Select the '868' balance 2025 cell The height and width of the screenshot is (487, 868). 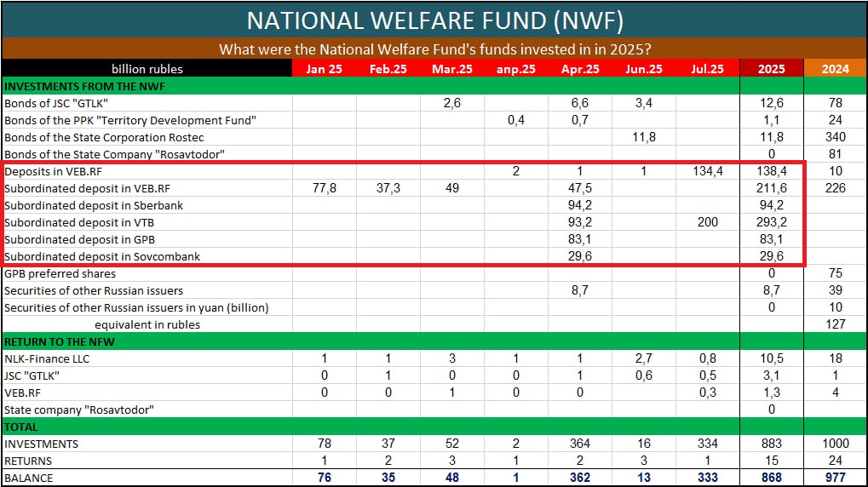point(772,478)
